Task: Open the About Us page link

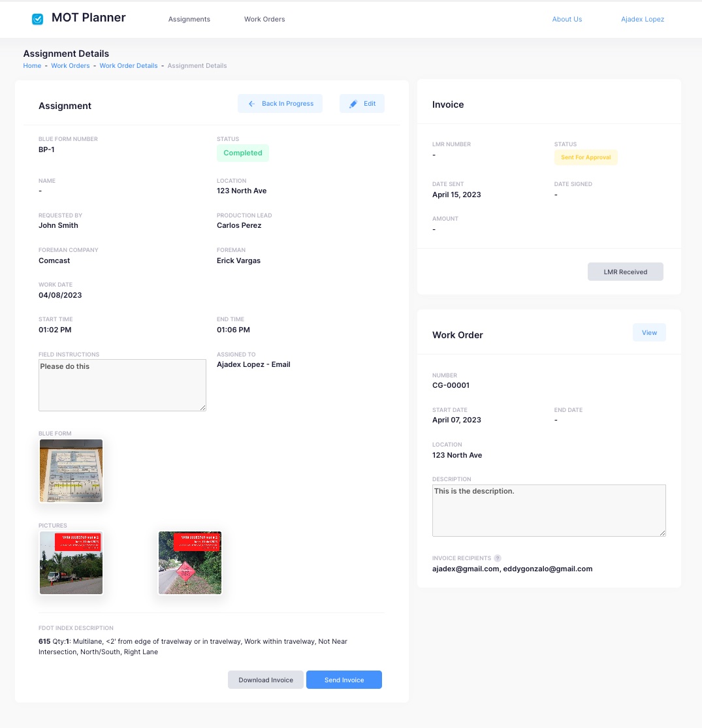Action: 567,19
